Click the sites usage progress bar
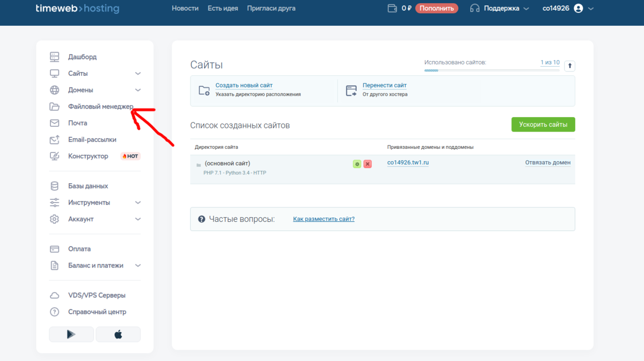The width and height of the screenshot is (644, 361). (492, 70)
